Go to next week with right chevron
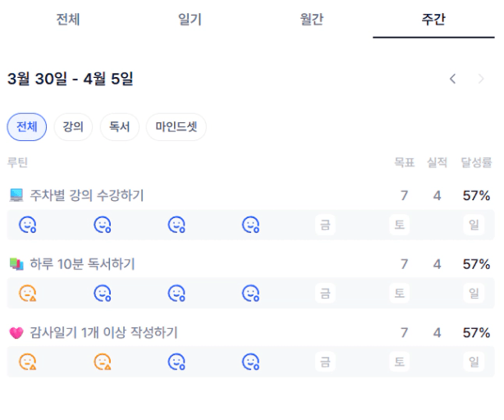The image size is (504, 420). (481, 79)
